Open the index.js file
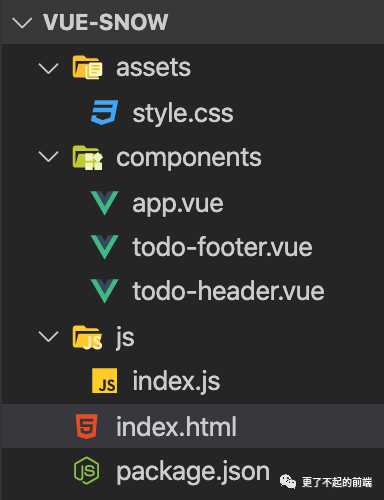Screen dimensions: 384x500 [176, 381]
